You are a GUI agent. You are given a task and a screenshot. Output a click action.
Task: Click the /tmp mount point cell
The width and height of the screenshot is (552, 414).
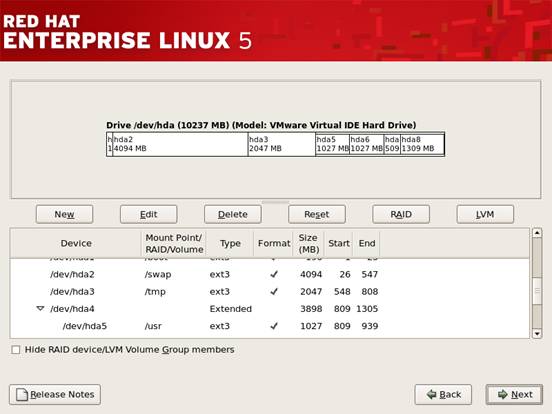pos(155,291)
